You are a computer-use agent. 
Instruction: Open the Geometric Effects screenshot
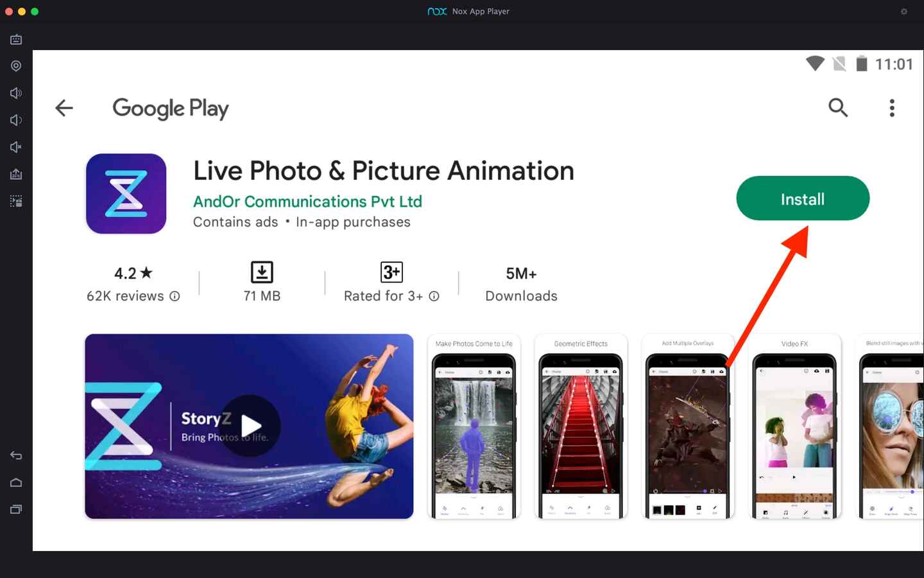coord(581,426)
